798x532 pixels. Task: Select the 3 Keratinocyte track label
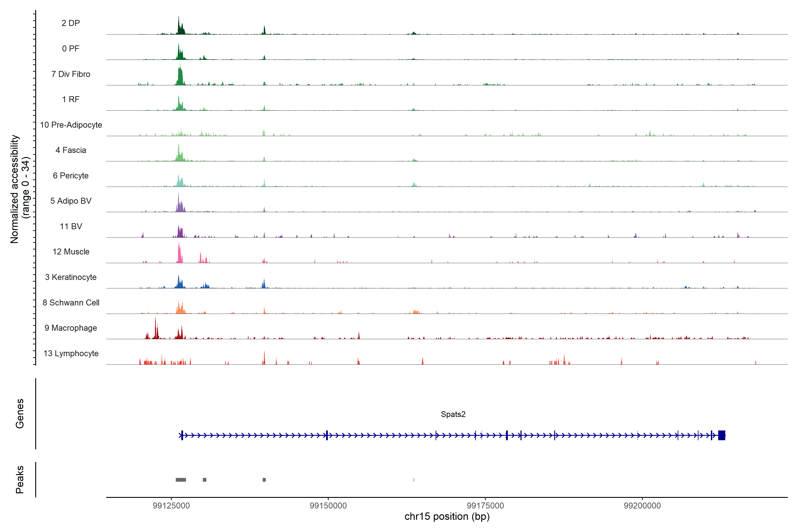click(x=70, y=277)
